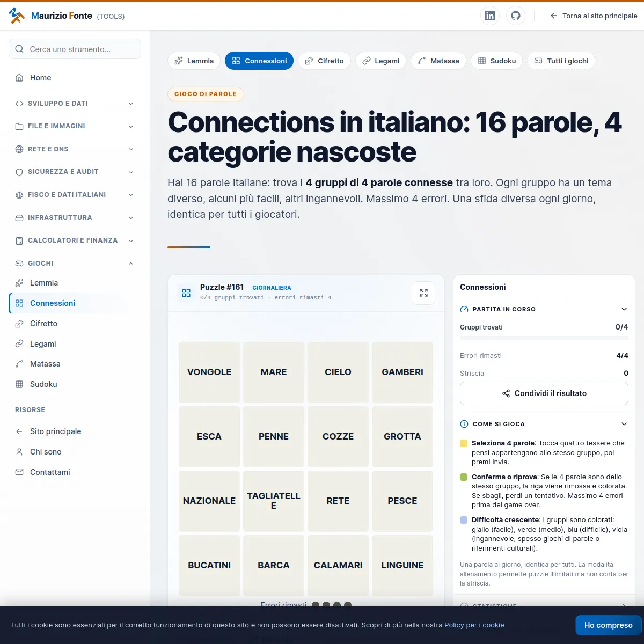Viewport: 644px width, 644px height.
Task: Click the Partita in corso gauge icon
Action: click(x=464, y=309)
